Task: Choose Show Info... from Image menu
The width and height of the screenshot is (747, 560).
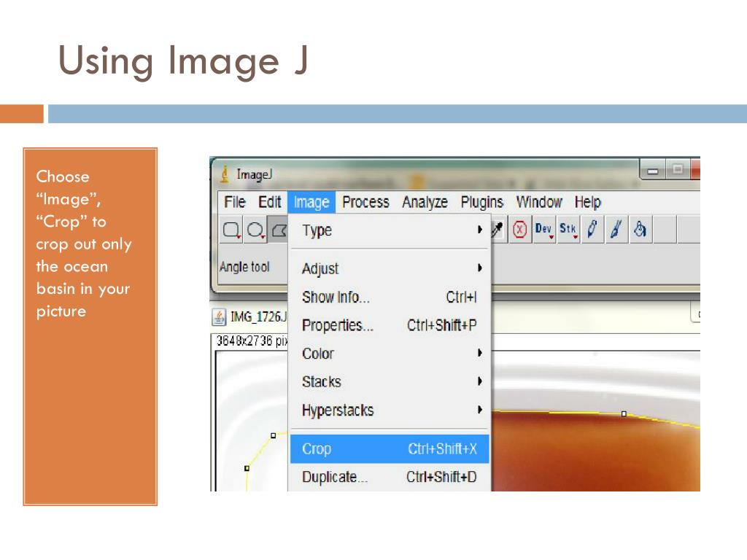Action: click(x=390, y=297)
